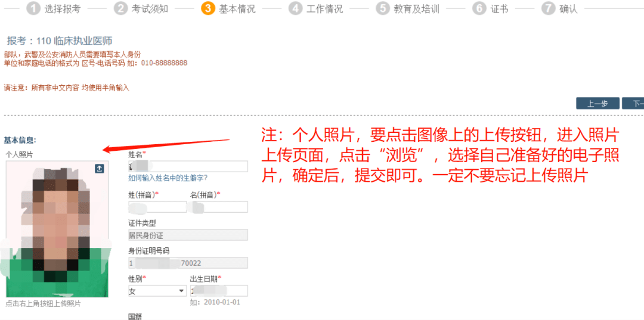Open the 性别 gender dropdown
Image resolution: width=644 pixels, height=320 pixels.
coord(157,291)
